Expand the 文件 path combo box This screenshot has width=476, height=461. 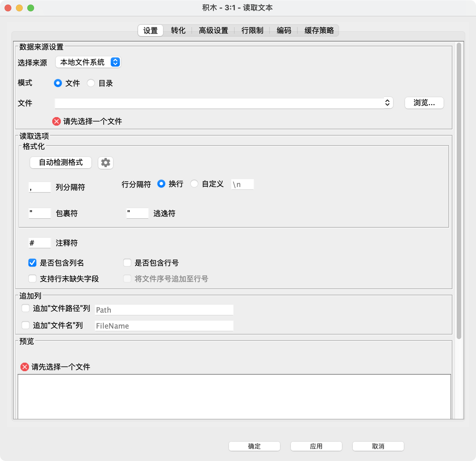point(388,103)
